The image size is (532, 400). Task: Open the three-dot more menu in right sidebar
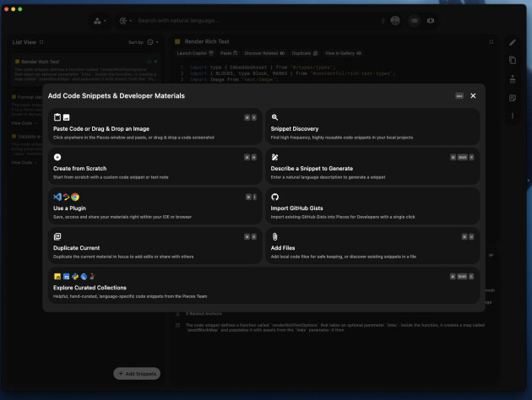[513, 116]
